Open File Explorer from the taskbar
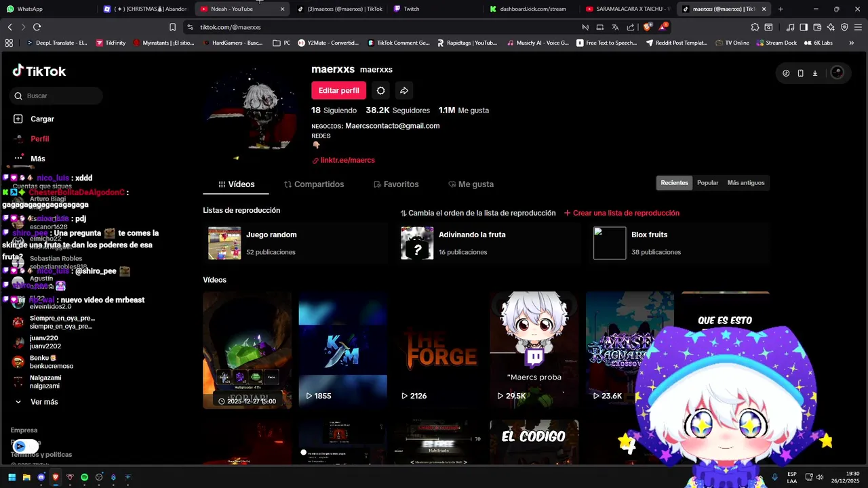The image size is (868, 488). [26, 477]
